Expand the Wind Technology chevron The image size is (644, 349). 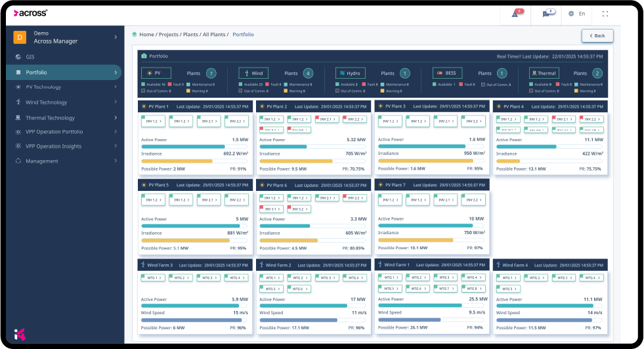coord(116,102)
